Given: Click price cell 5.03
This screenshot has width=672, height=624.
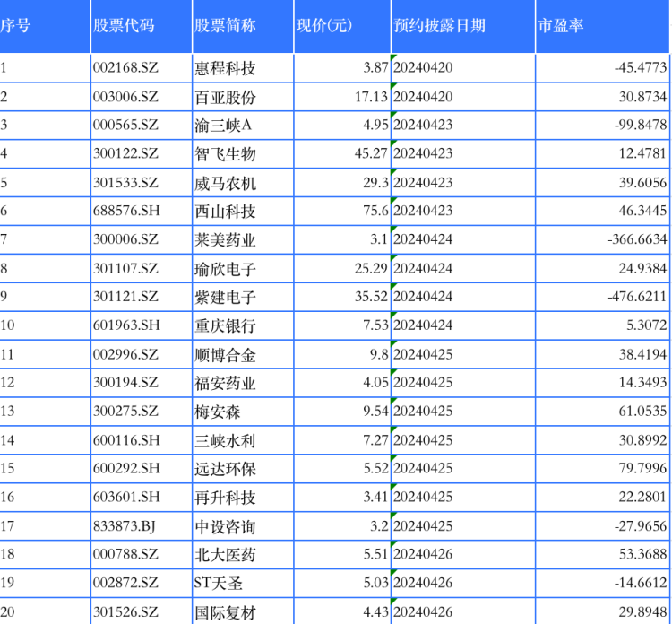Looking at the screenshot, I should coord(342,584).
